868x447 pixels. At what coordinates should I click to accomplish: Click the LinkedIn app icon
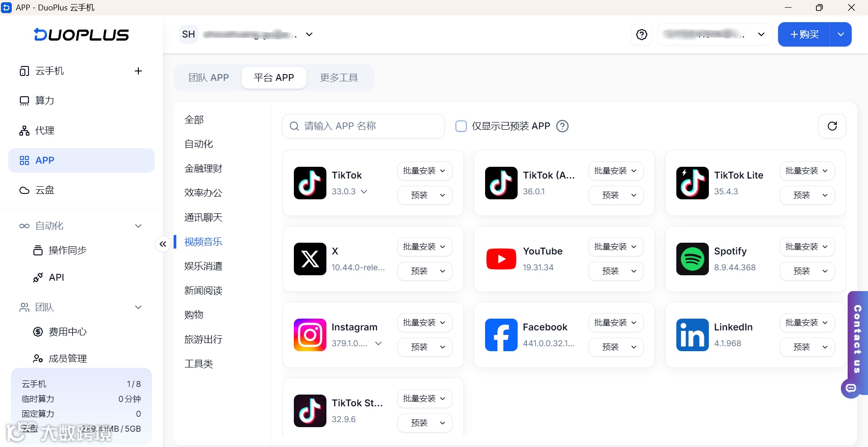(x=693, y=335)
